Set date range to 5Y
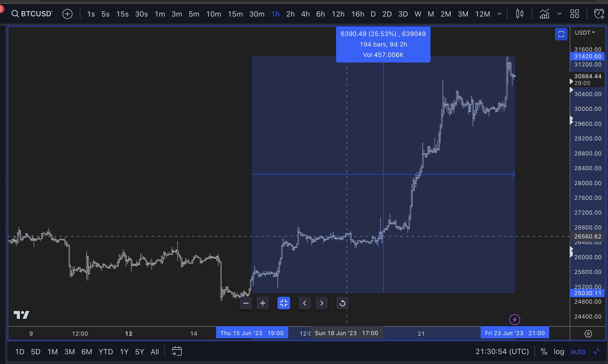The width and height of the screenshot is (608, 364). tap(140, 352)
